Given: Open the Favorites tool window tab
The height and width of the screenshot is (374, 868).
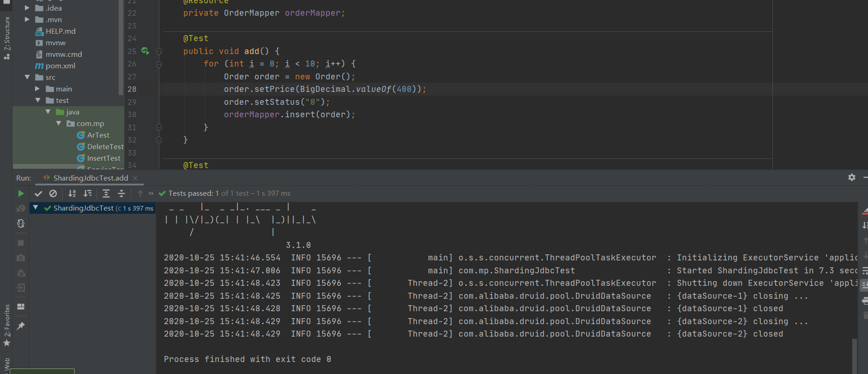Looking at the screenshot, I should click(6, 325).
